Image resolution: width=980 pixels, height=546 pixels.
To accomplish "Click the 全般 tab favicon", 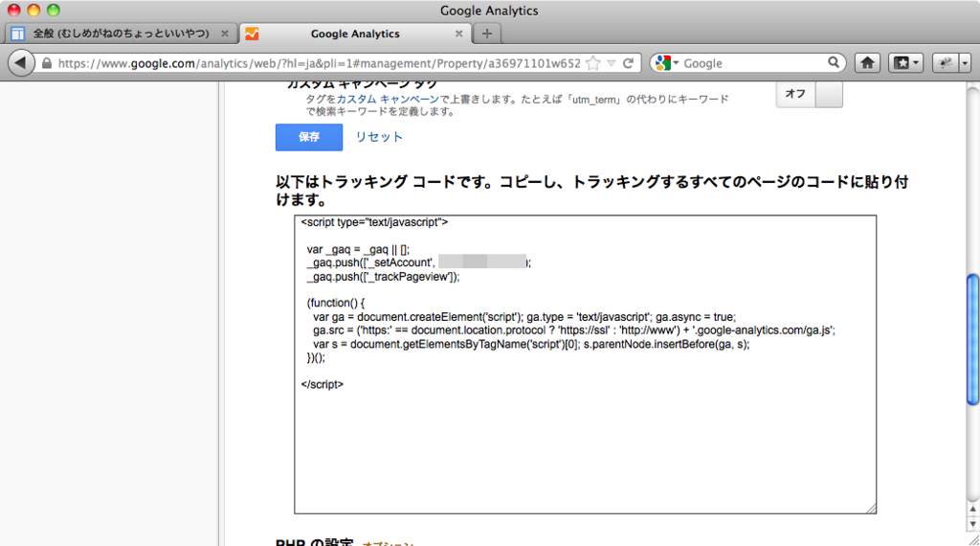I will [17, 34].
